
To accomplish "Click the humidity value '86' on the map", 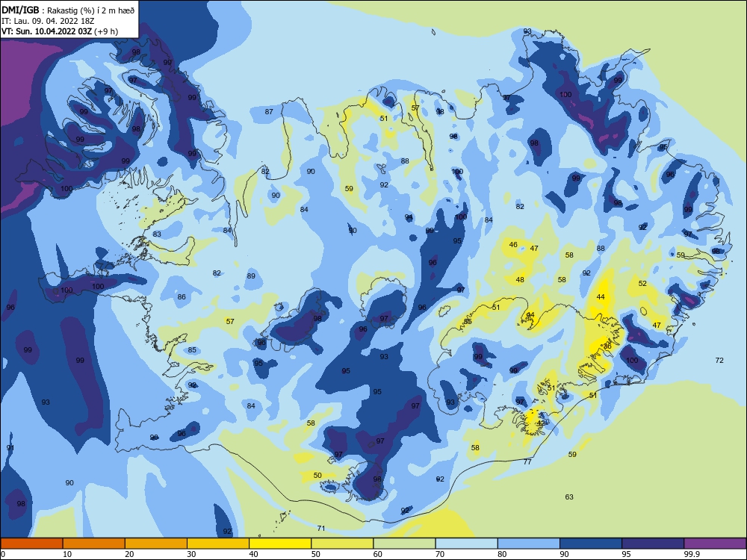I will (x=182, y=296).
